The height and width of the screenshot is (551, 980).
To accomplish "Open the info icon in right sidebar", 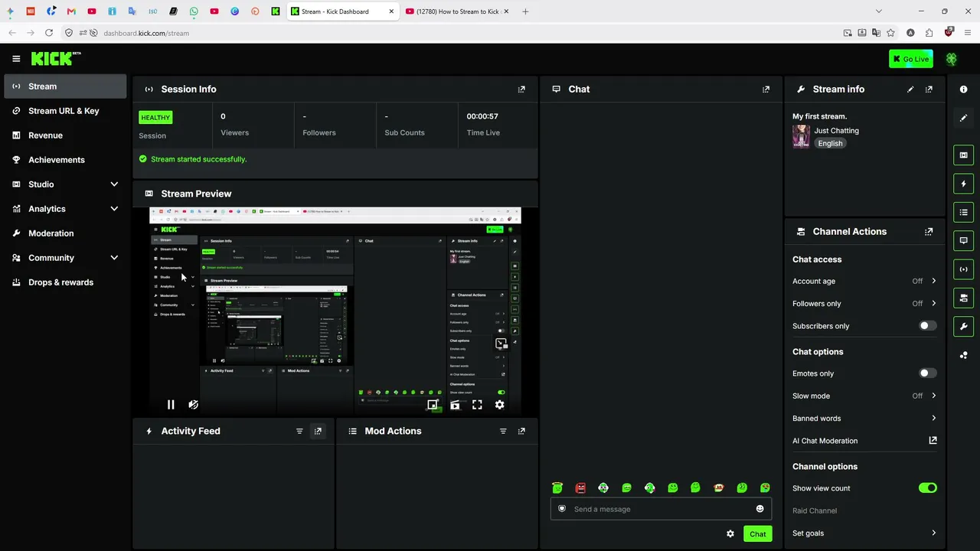I will pyautogui.click(x=964, y=90).
